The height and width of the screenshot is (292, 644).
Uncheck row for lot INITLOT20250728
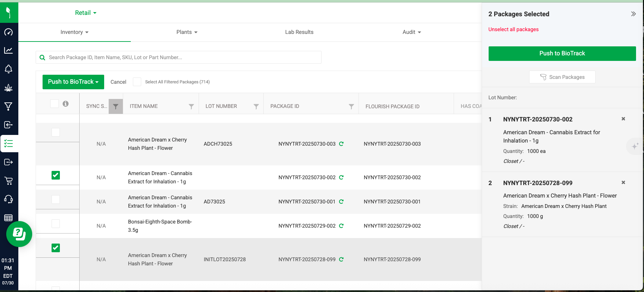(x=56, y=248)
